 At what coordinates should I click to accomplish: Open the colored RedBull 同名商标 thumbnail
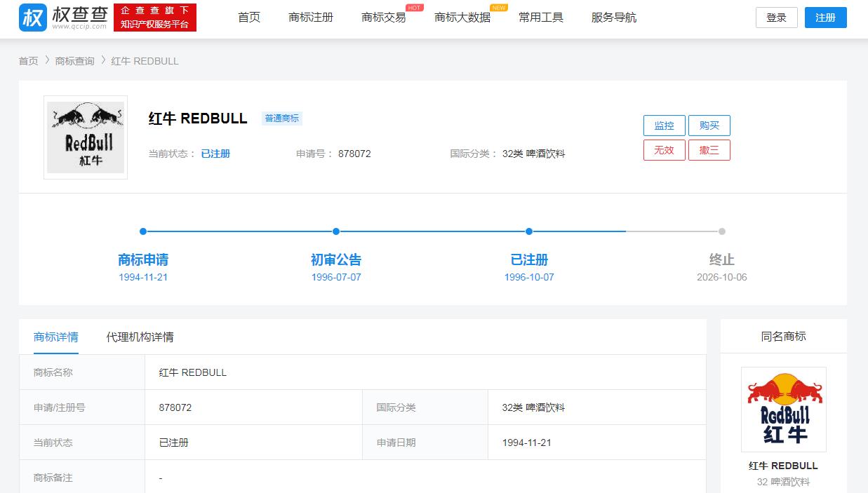click(x=784, y=410)
